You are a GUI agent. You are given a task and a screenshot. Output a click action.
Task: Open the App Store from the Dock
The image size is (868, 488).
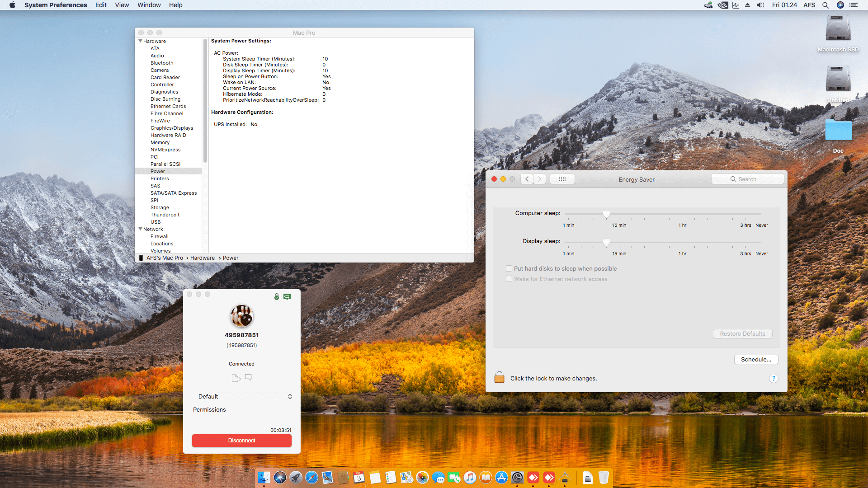coord(502,478)
